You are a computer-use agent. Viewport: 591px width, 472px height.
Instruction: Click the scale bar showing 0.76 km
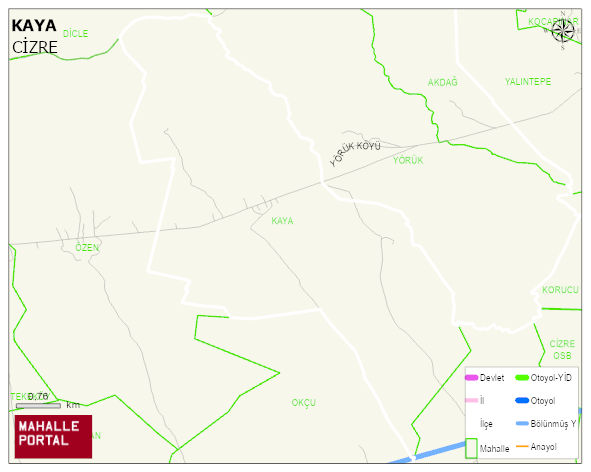(38, 406)
